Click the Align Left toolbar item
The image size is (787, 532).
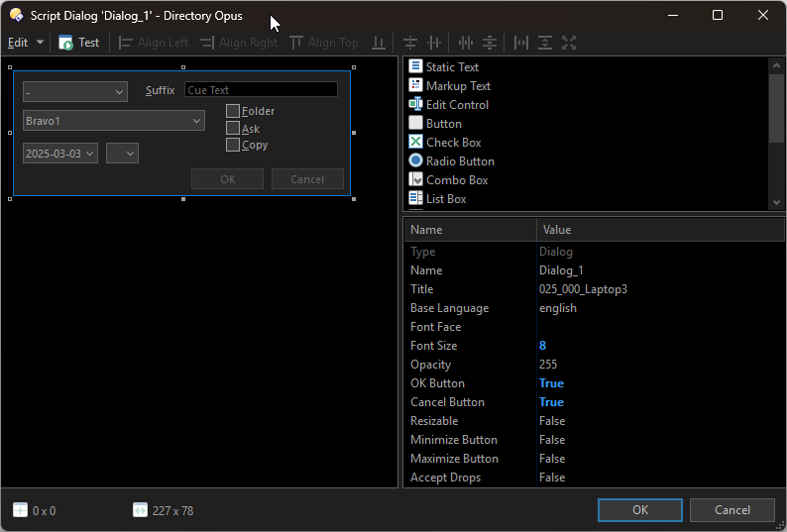(153, 43)
